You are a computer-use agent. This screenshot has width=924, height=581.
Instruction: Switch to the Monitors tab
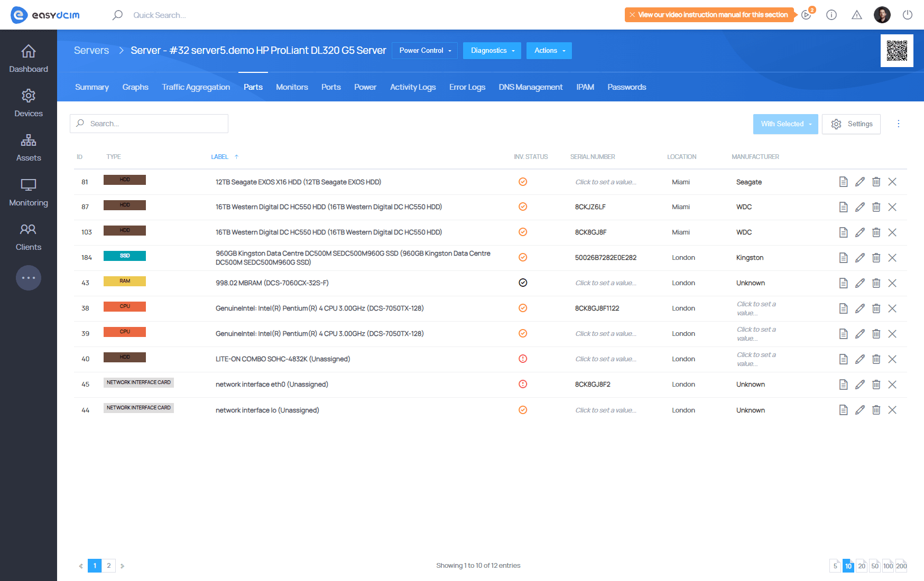click(292, 87)
